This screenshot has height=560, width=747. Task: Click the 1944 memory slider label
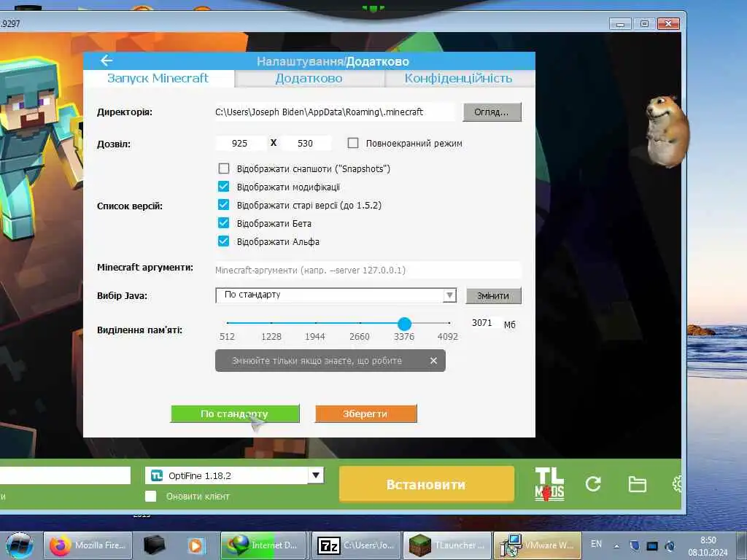click(x=315, y=336)
